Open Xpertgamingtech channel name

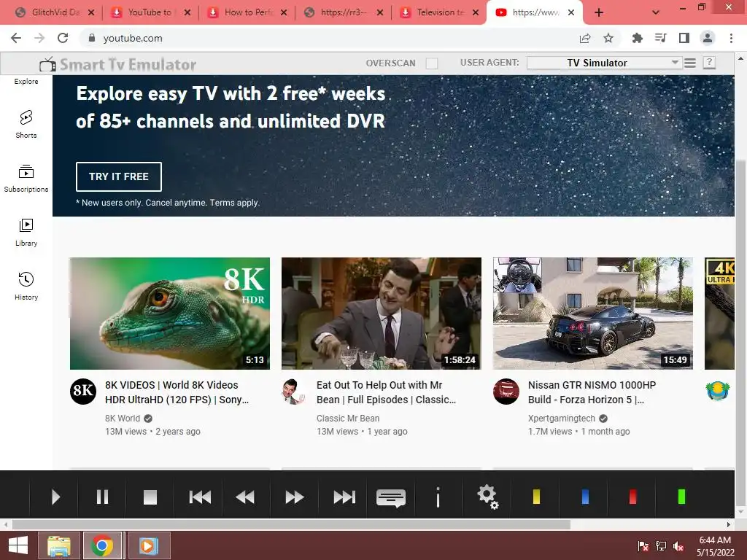coord(561,418)
